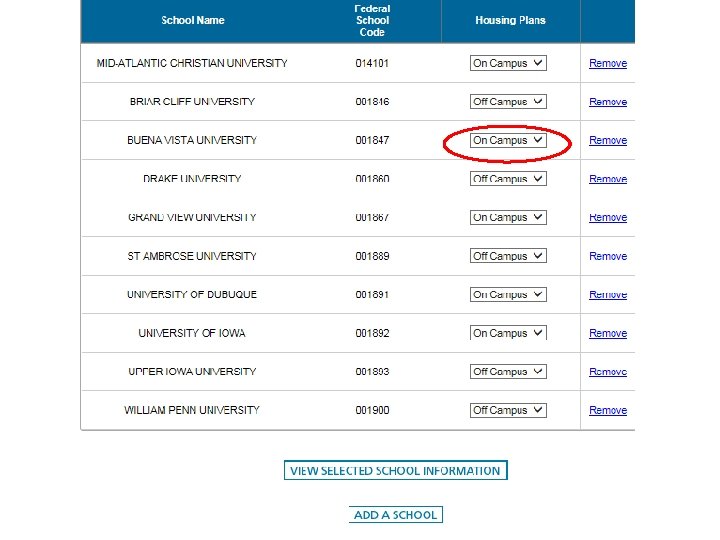Screen dimensions: 720x540
Task: Click Add a School button
Action: (395, 515)
